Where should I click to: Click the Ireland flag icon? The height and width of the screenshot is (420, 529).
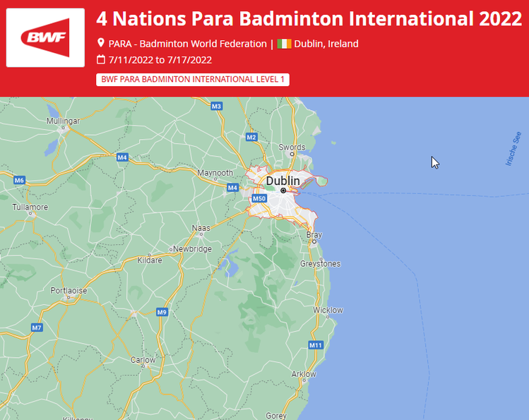284,44
